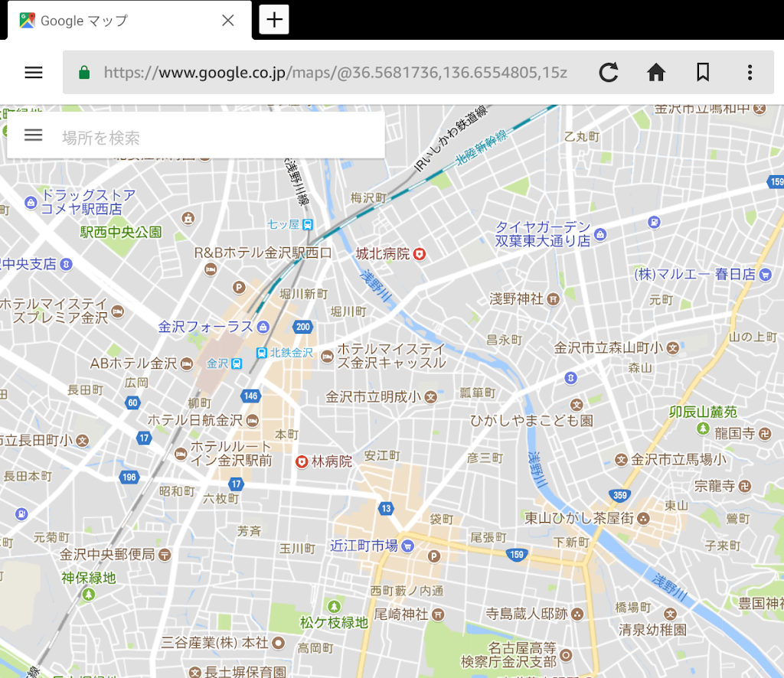Open the browser overflow menu
784x678 pixels.
click(x=750, y=72)
